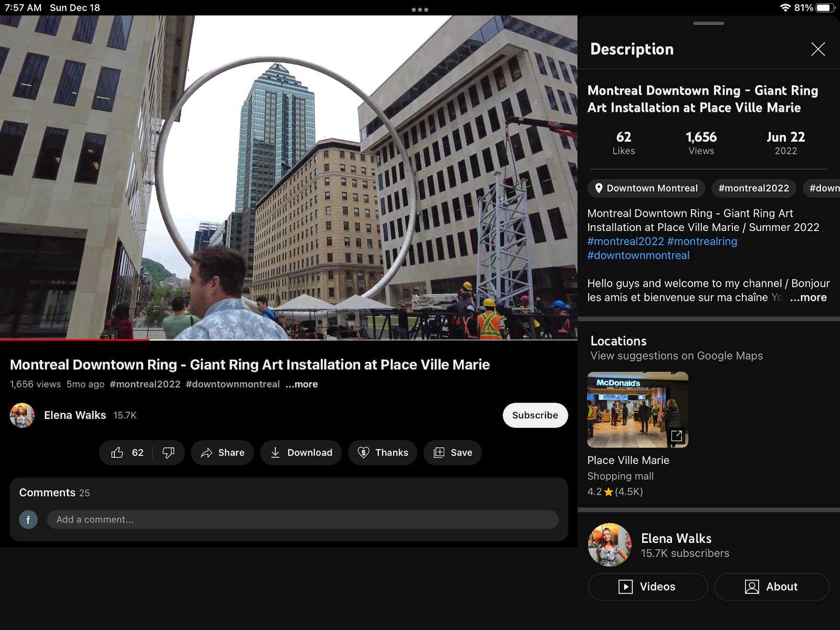Screen dimensions: 840x630
Task: Close the Description panel
Action: click(818, 49)
